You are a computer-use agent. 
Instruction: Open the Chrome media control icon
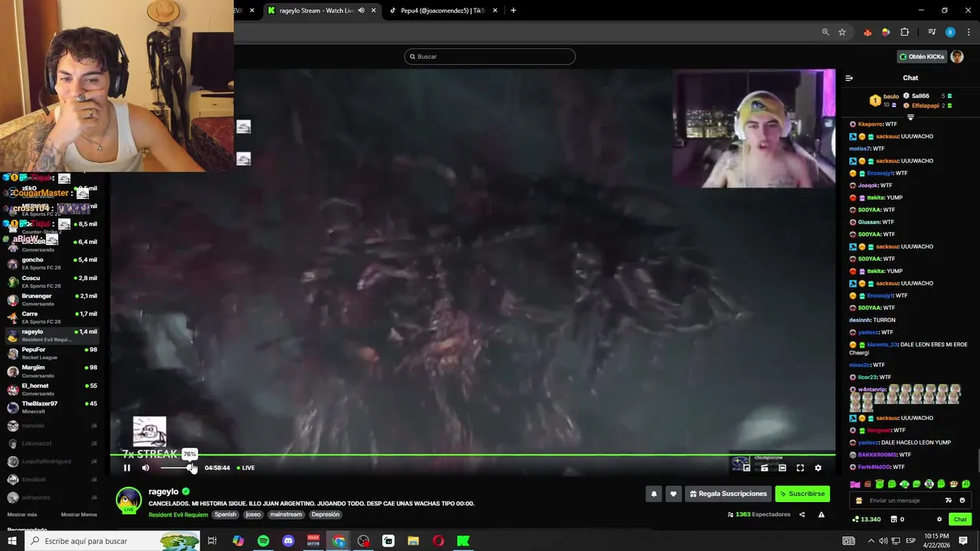932,32
